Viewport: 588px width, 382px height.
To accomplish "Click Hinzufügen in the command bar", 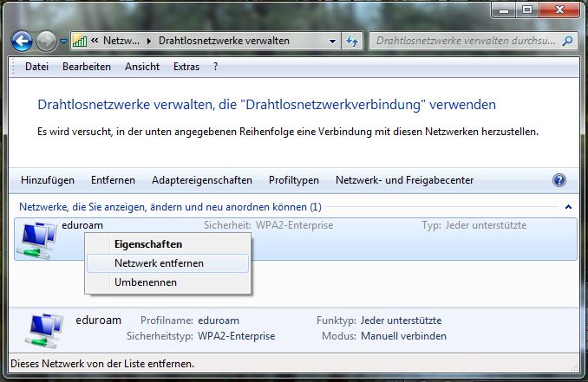I will coord(48,180).
